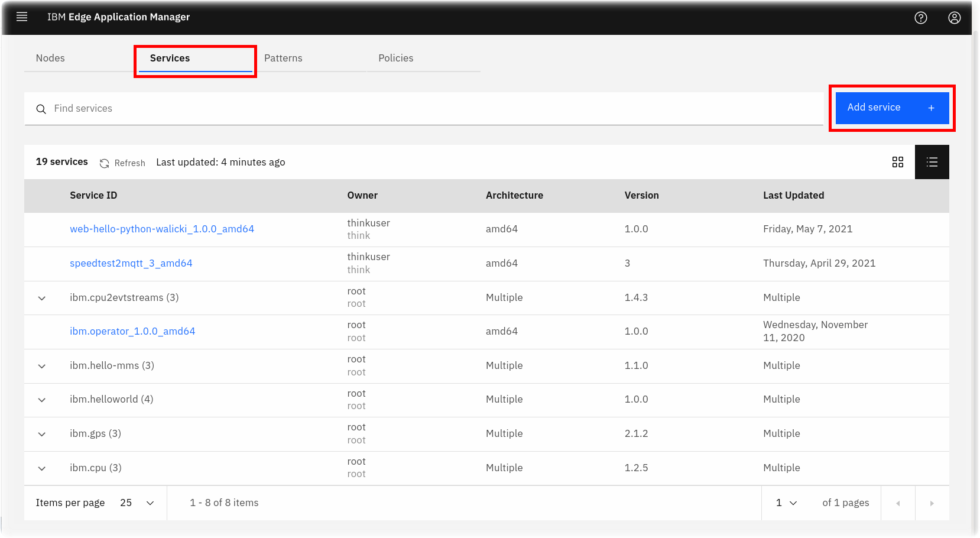Viewport: 980px width, 538px height.
Task: Click the Owner column header
Action: click(362, 196)
